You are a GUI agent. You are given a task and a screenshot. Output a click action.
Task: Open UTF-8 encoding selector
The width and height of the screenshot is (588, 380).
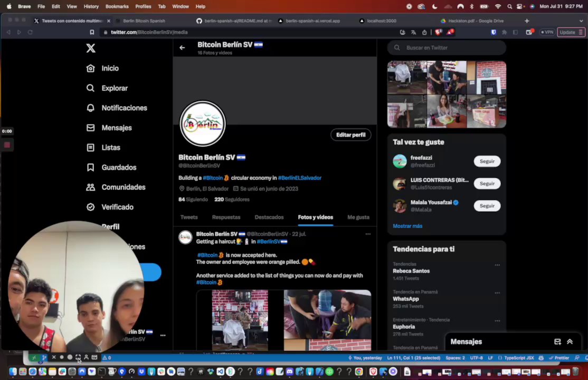(x=476, y=358)
